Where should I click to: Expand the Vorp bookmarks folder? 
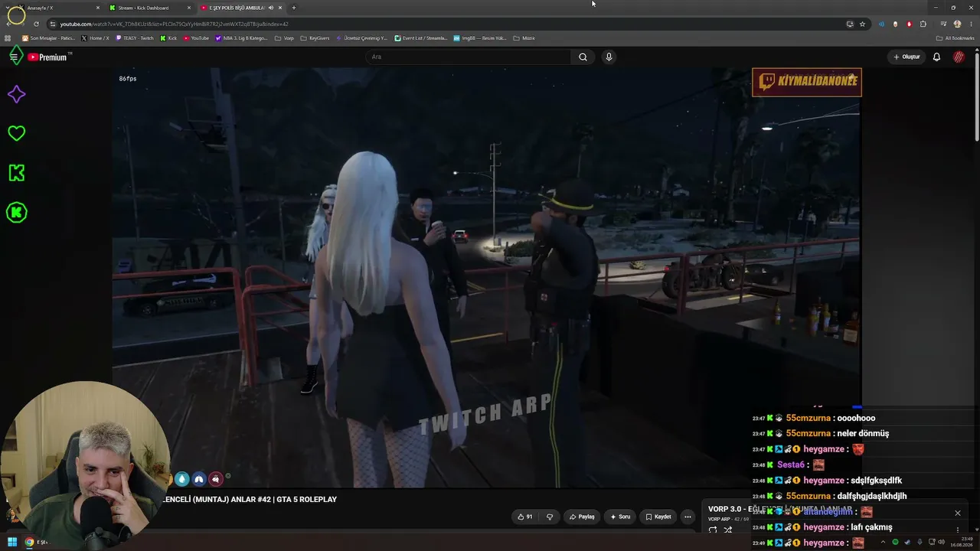(x=284, y=38)
